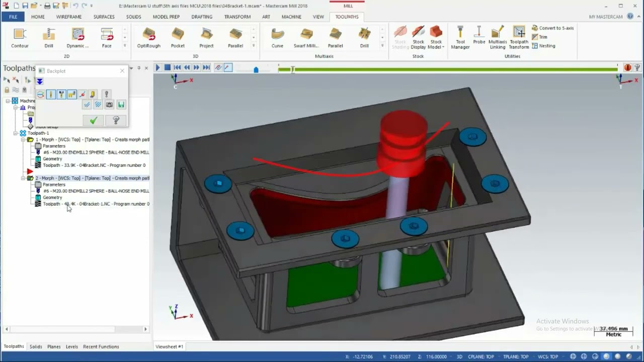The height and width of the screenshot is (362, 644).
Task: Open the Tool Manager
Action: [460, 38]
